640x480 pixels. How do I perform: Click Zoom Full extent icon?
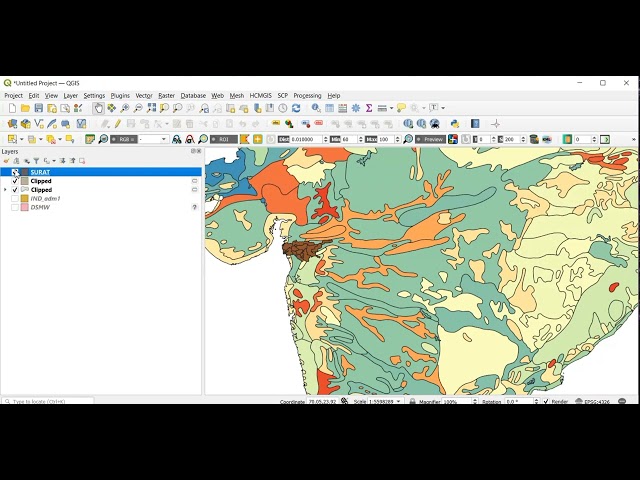click(151, 108)
